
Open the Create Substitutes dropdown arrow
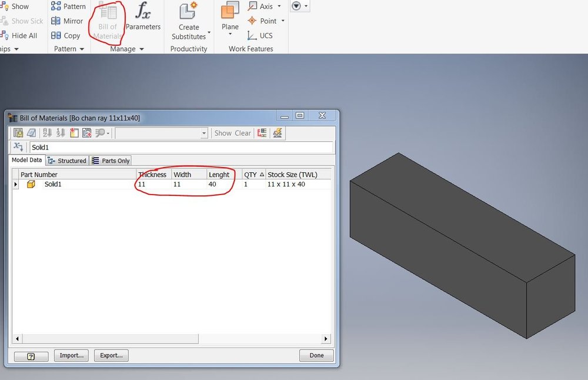click(209, 32)
